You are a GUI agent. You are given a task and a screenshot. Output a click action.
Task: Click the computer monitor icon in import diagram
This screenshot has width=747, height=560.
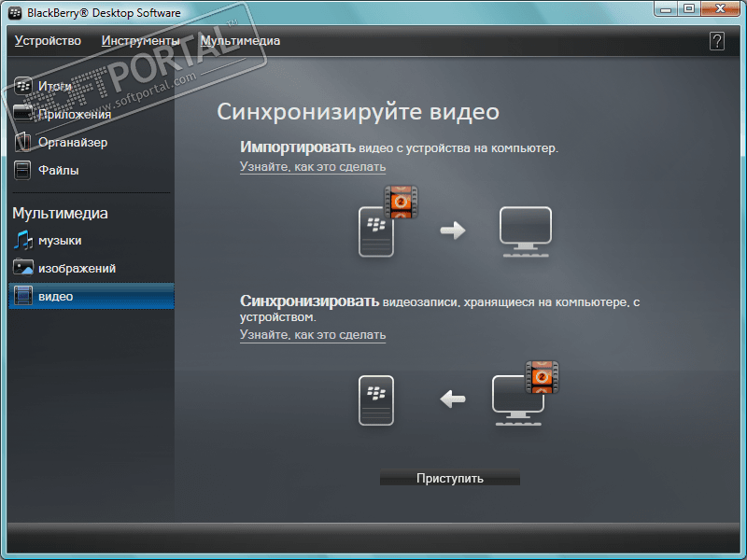coord(526,231)
